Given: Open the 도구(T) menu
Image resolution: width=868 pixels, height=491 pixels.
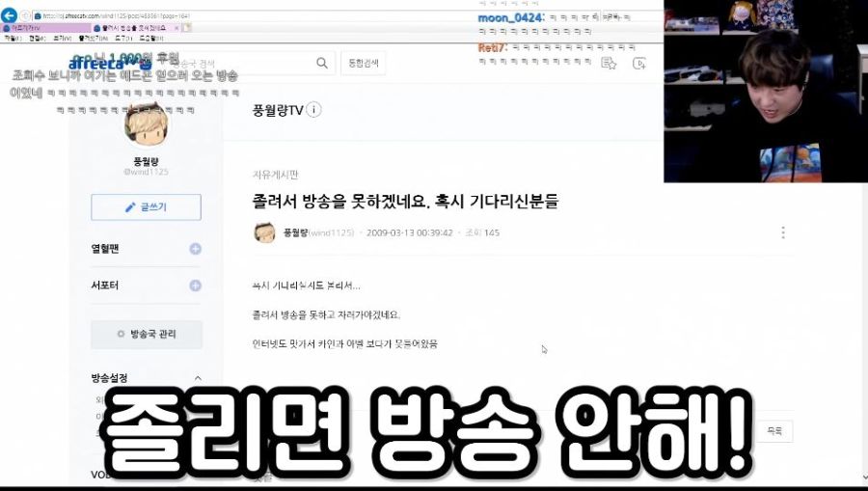Looking at the screenshot, I should [x=123, y=39].
